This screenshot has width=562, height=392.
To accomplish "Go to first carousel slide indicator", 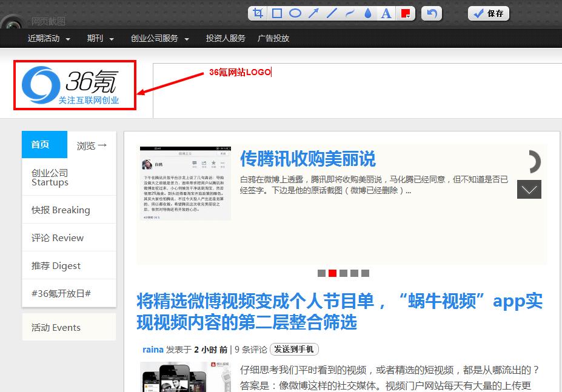I will click(x=321, y=273).
